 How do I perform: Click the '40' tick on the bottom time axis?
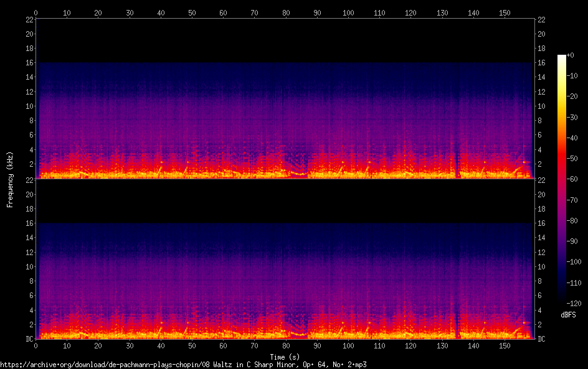point(161,346)
